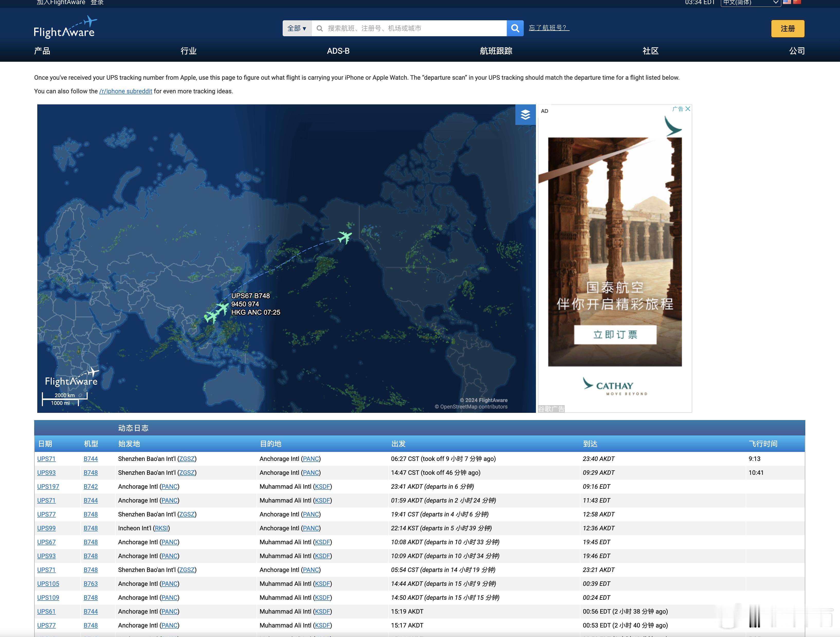Click PANC destination link in UPS99 row
The height and width of the screenshot is (637, 840).
(x=311, y=528)
